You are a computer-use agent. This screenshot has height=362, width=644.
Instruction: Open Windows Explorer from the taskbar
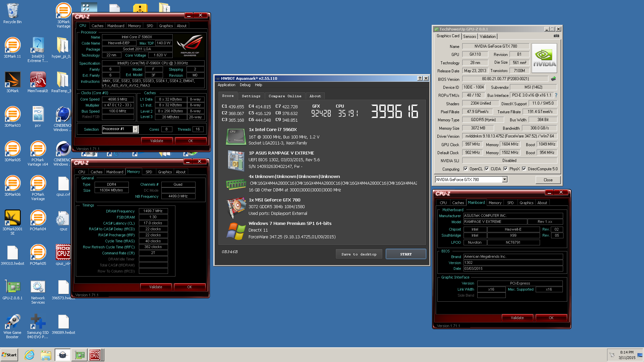pos(46,355)
